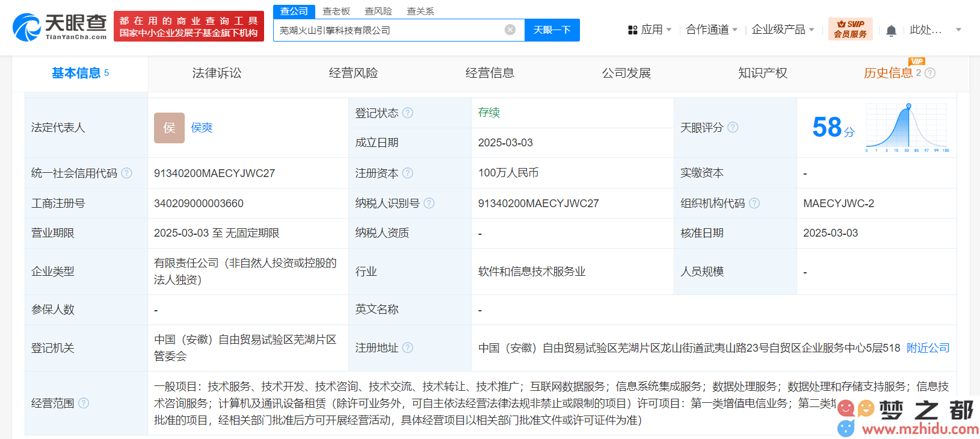The height and width of the screenshot is (439, 980).
Task: Click the 侯 avatar of legal representative
Action: pyautogui.click(x=169, y=128)
